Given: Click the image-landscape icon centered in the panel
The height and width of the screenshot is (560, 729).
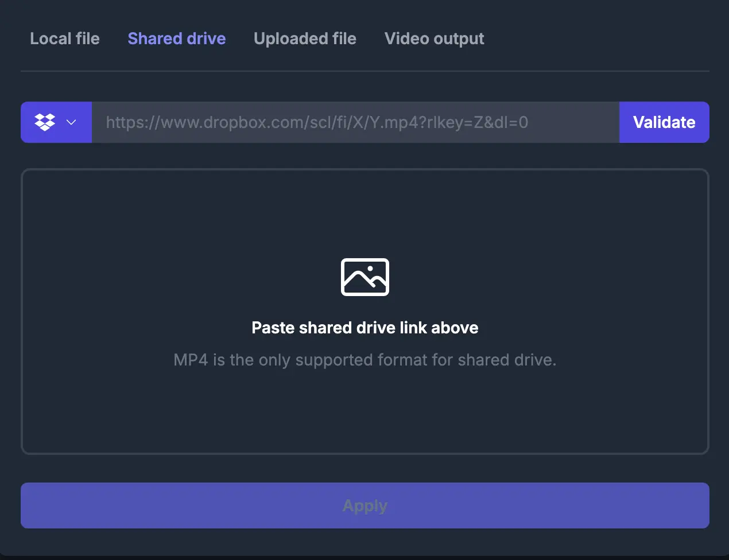Looking at the screenshot, I should click(365, 277).
